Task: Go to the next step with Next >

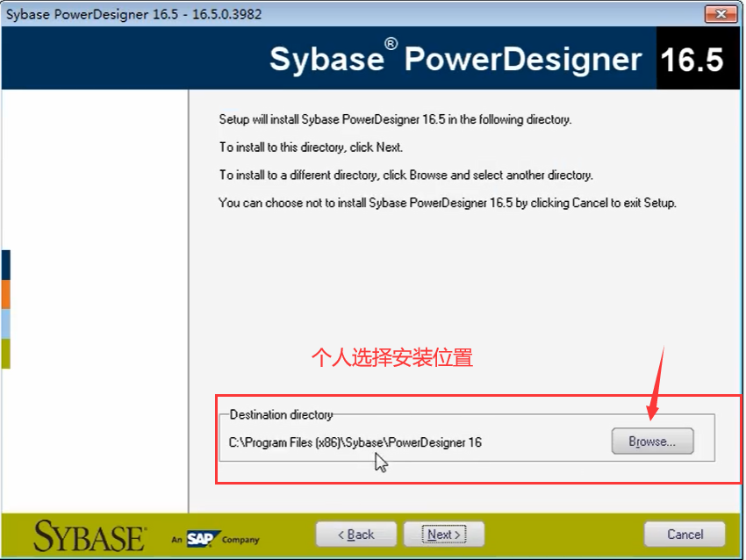Action: [444, 535]
